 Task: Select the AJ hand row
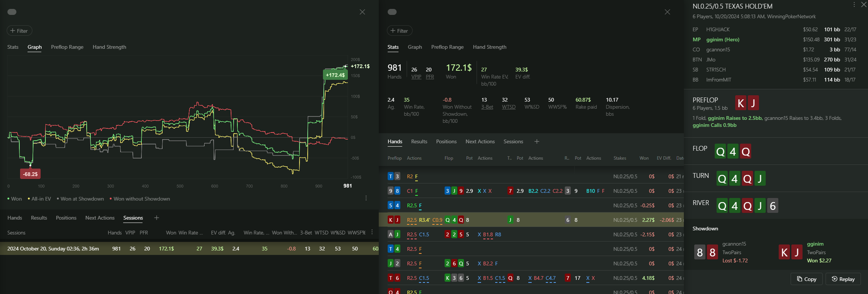[x=531, y=234]
